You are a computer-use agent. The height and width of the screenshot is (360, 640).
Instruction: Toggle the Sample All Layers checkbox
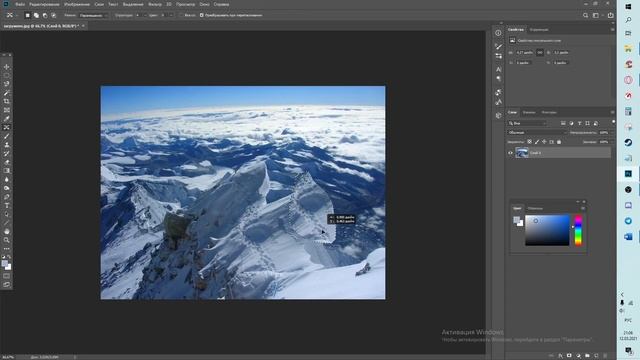(181, 16)
